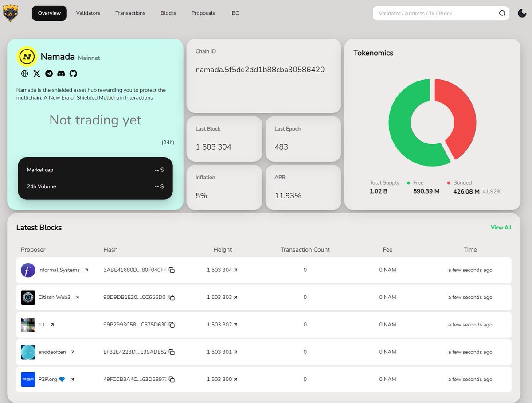Click Free amount 590.39 M

[x=426, y=191]
